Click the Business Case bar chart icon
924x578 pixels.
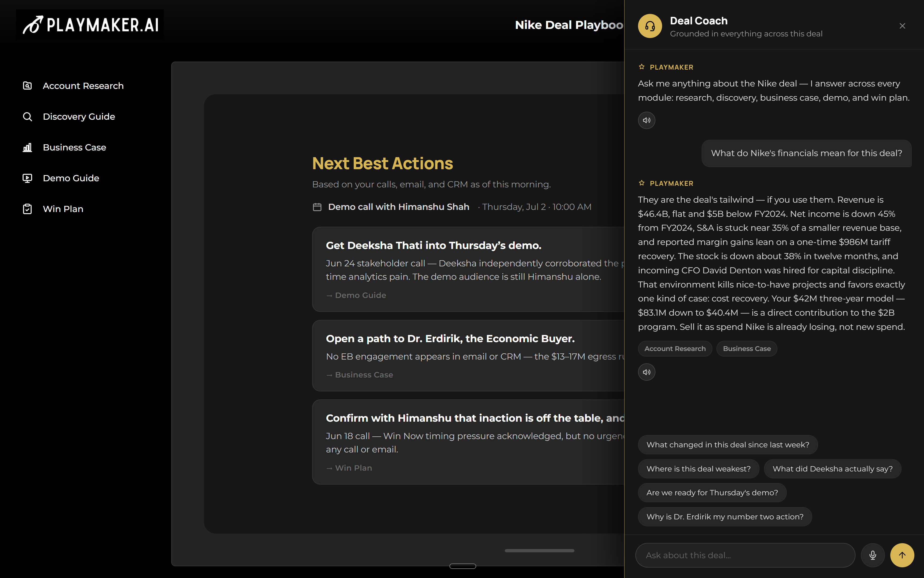[x=28, y=148]
